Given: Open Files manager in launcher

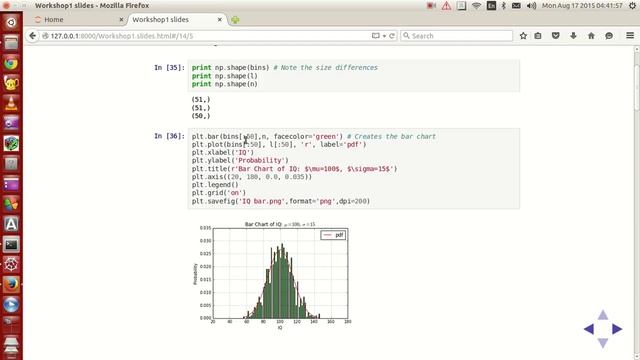Looking at the screenshot, I should (x=11, y=43).
